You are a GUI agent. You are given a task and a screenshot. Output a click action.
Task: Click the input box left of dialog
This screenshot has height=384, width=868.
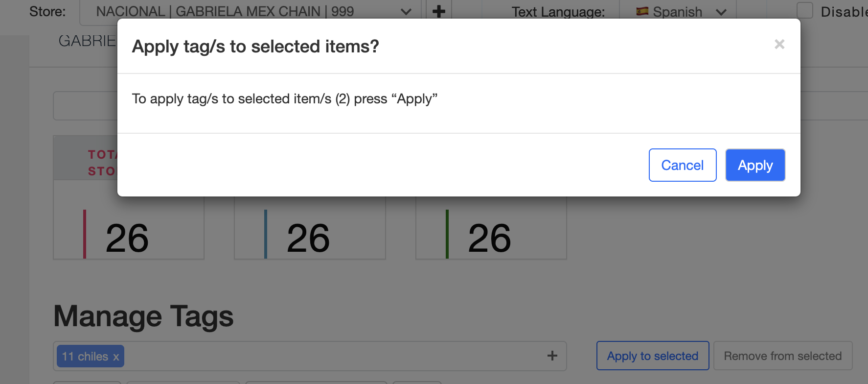pos(85,106)
